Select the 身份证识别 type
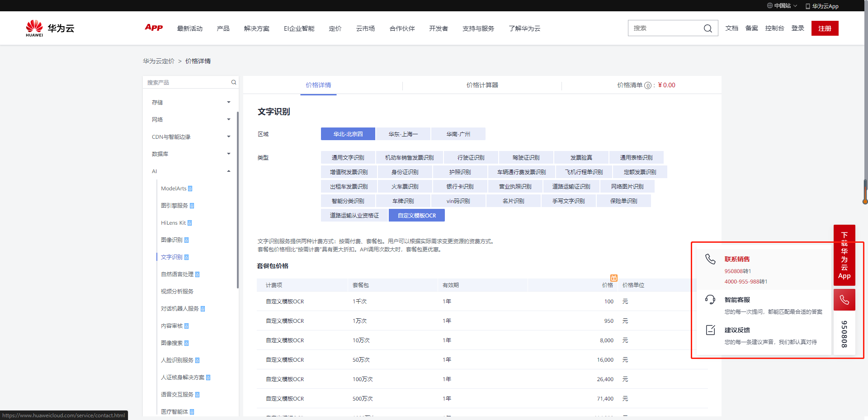 [x=405, y=172]
